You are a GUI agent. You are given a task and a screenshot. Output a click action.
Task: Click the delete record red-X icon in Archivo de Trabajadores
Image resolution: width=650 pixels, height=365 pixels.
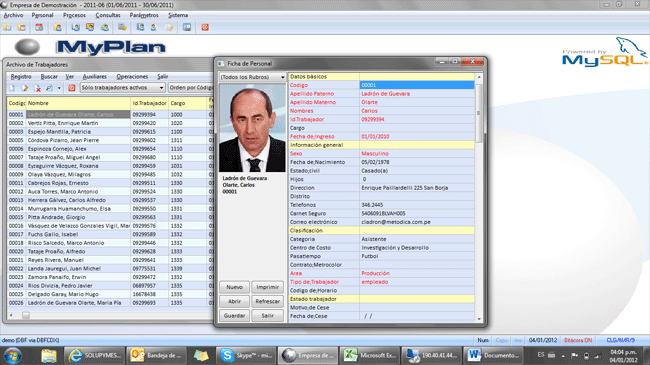click(x=37, y=88)
